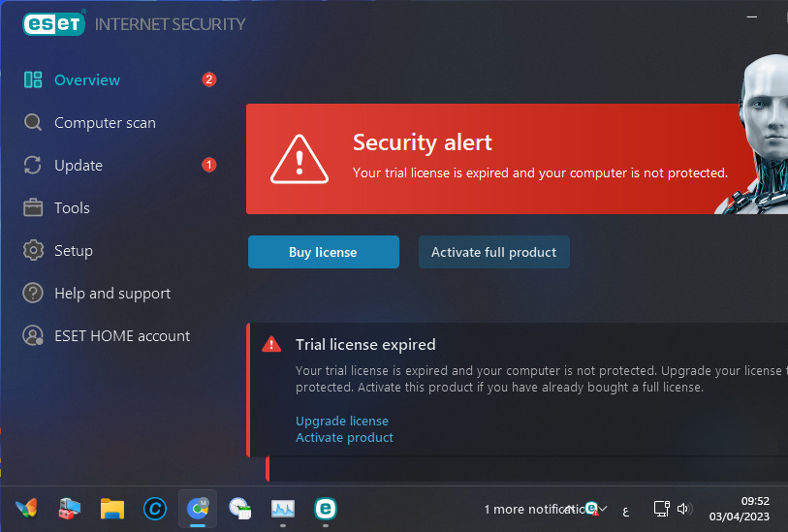Click the Help and support question mark icon

click(33, 293)
